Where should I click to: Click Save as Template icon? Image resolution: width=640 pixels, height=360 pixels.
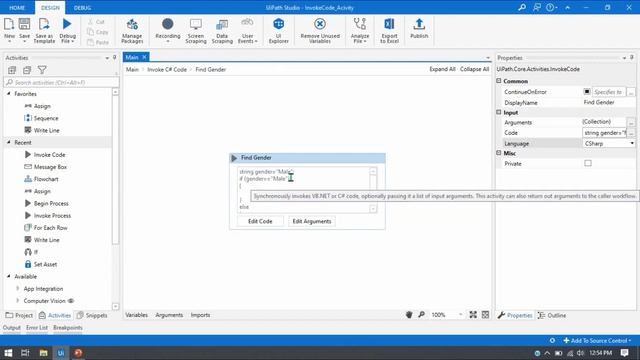[x=44, y=24]
